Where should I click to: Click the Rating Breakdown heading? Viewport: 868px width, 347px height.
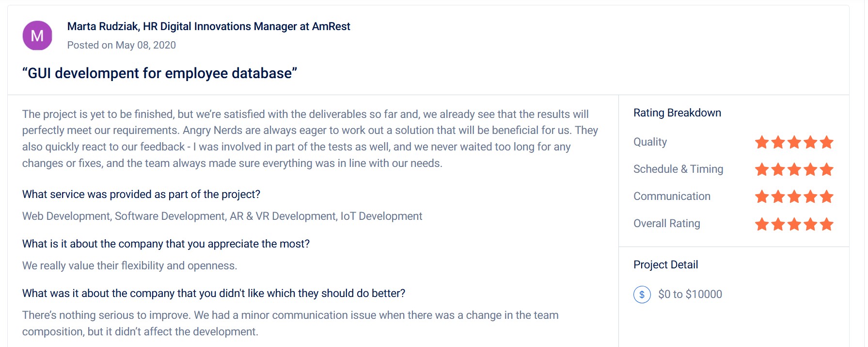[677, 113]
